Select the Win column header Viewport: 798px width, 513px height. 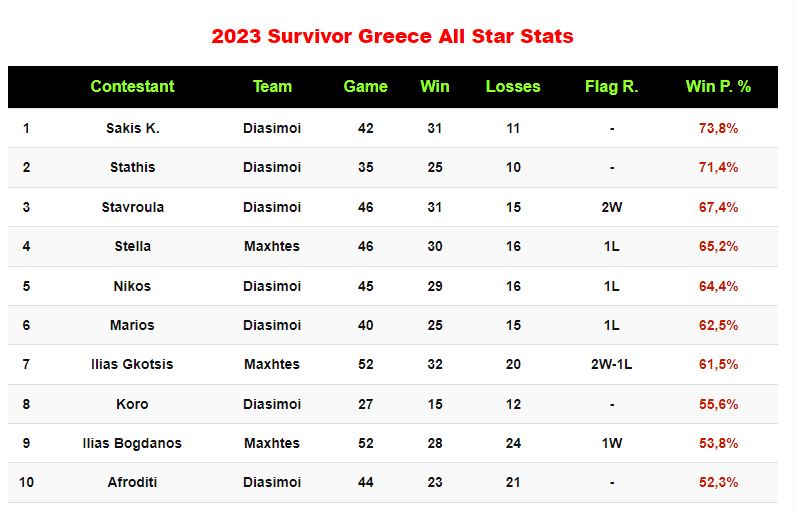click(x=435, y=87)
